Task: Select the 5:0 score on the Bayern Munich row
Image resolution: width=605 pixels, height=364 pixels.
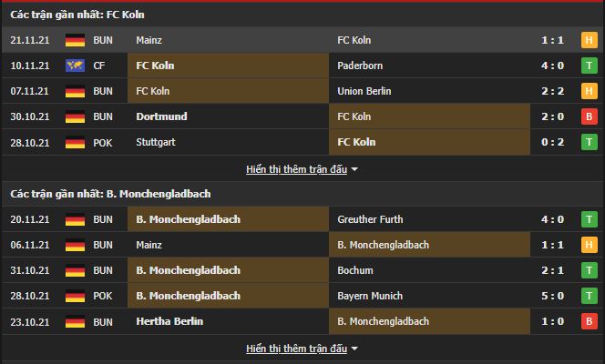Action: (552, 296)
